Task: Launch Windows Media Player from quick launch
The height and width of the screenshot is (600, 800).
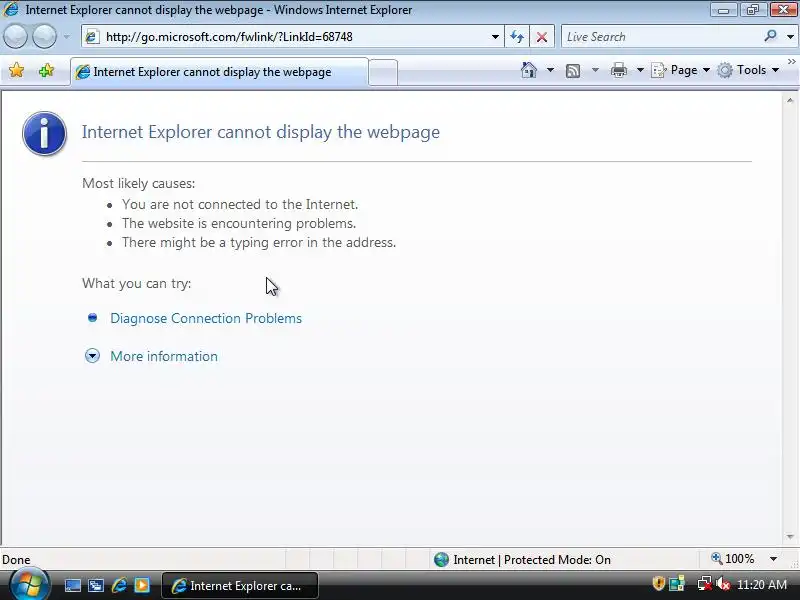Action: coord(142,585)
